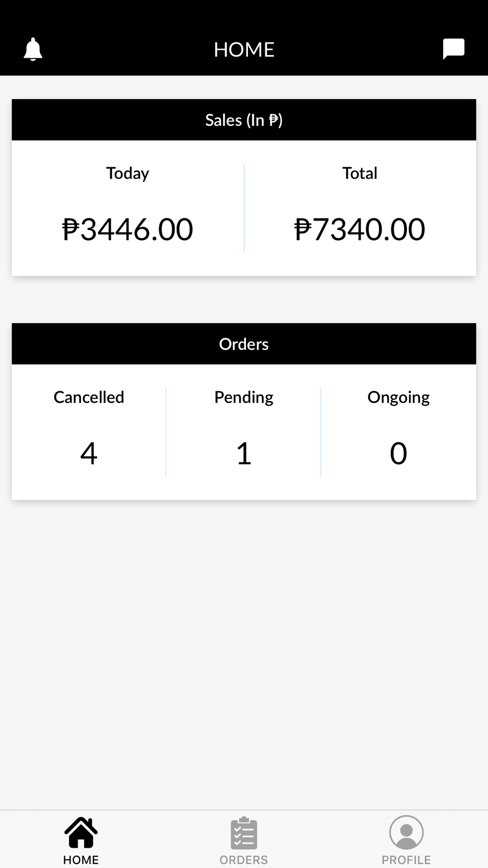Viewport: 488px width, 868px height.
Task: Select the Ongoing orders label
Action: [x=398, y=397]
